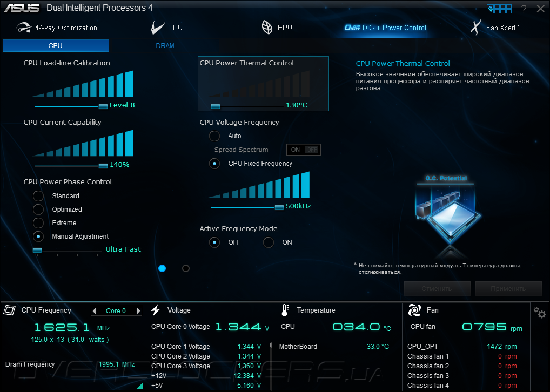Select the CPU sub-tab
This screenshot has height=392, width=550.
tap(56, 45)
